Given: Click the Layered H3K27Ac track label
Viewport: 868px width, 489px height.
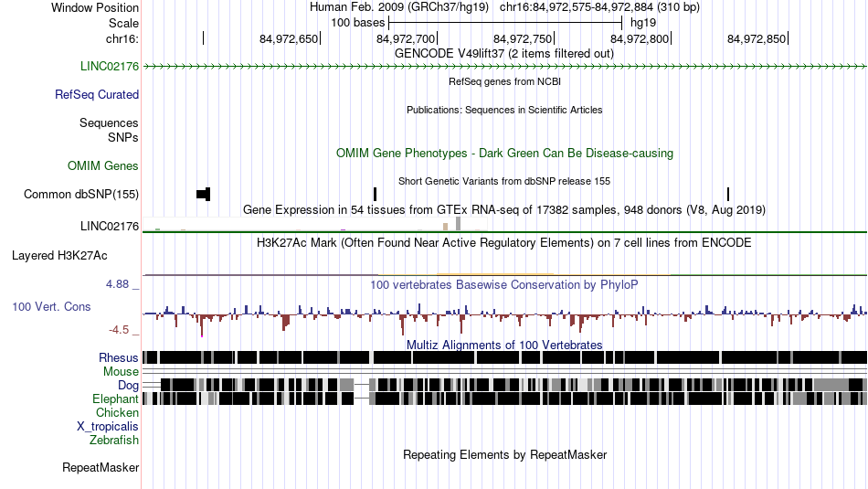Looking at the screenshot, I should (x=59, y=256).
